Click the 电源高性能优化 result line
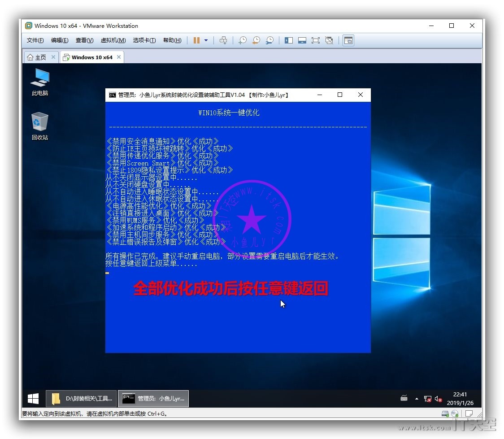Screen dimensions: 504x439 (x=159, y=206)
